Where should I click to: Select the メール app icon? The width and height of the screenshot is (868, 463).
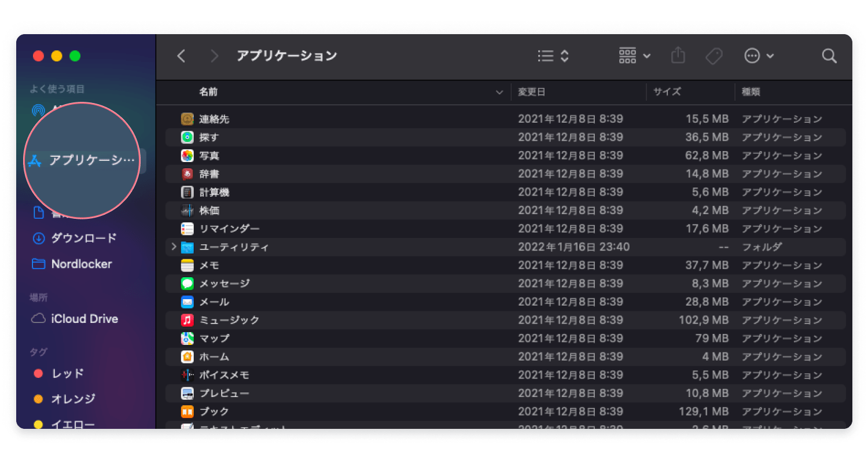[187, 302]
